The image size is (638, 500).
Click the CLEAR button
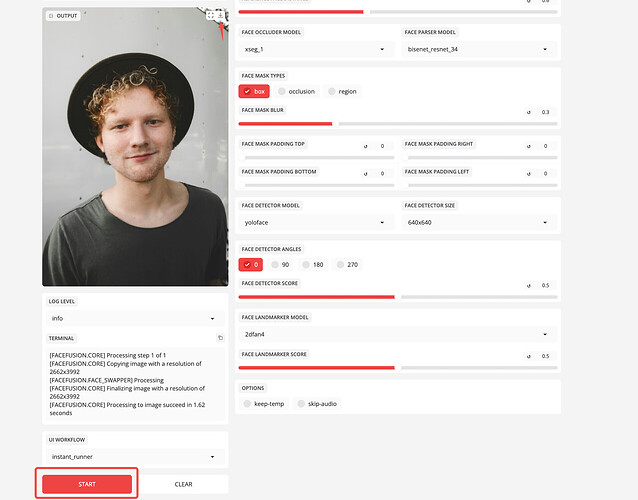click(x=183, y=484)
